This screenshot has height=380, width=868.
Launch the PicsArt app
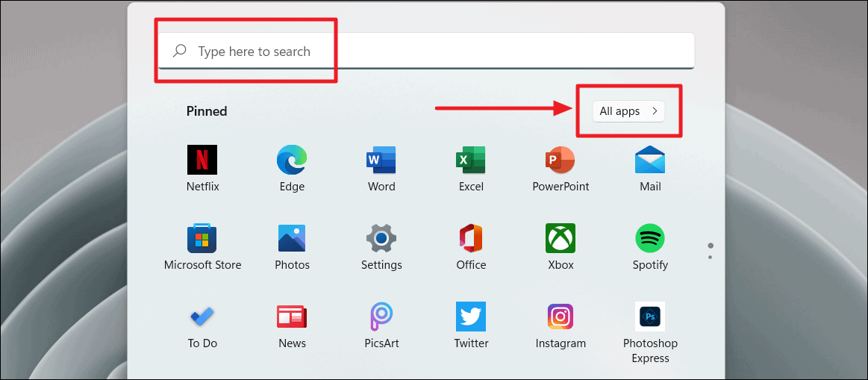pyautogui.click(x=381, y=317)
